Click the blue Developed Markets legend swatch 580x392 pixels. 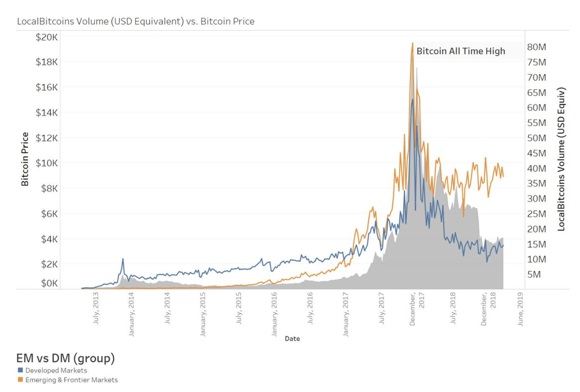(x=20, y=370)
